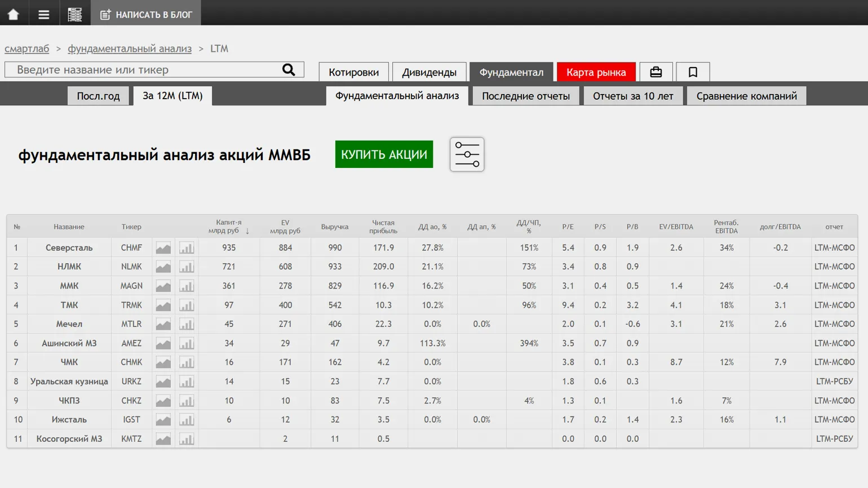Open the bar chart icon for НЛМК
Image resolution: width=868 pixels, height=488 pixels.
tap(187, 267)
